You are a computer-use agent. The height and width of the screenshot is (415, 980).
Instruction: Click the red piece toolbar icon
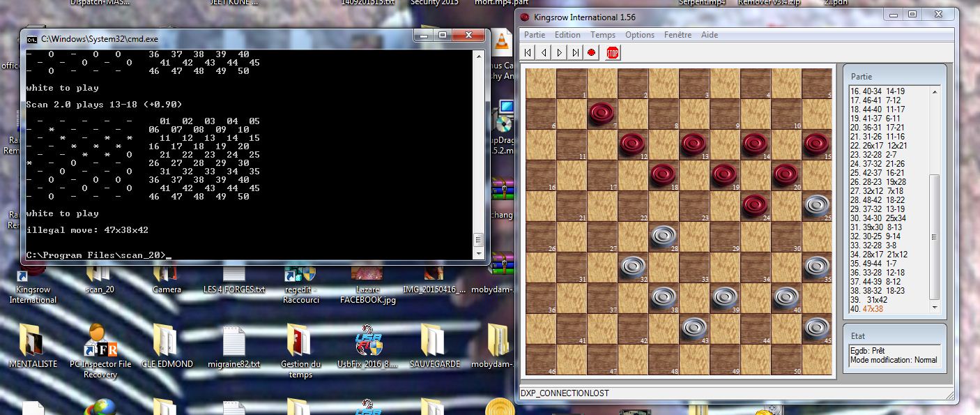[x=592, y=52]
